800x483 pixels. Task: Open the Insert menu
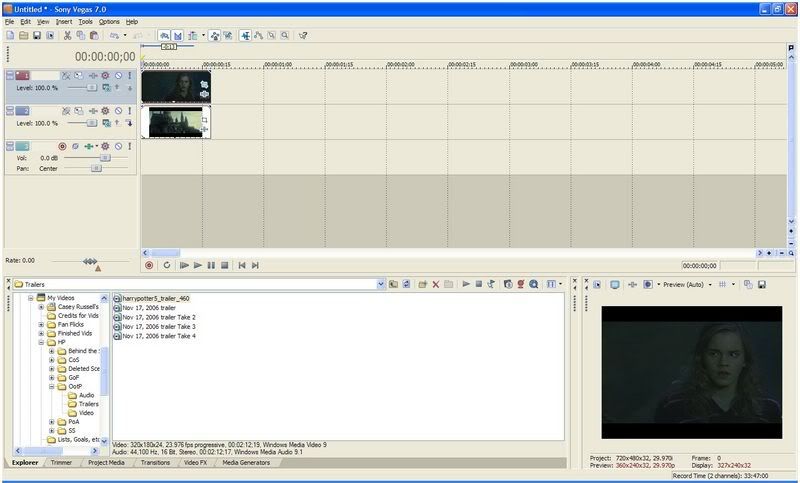[x=64, y=22]
